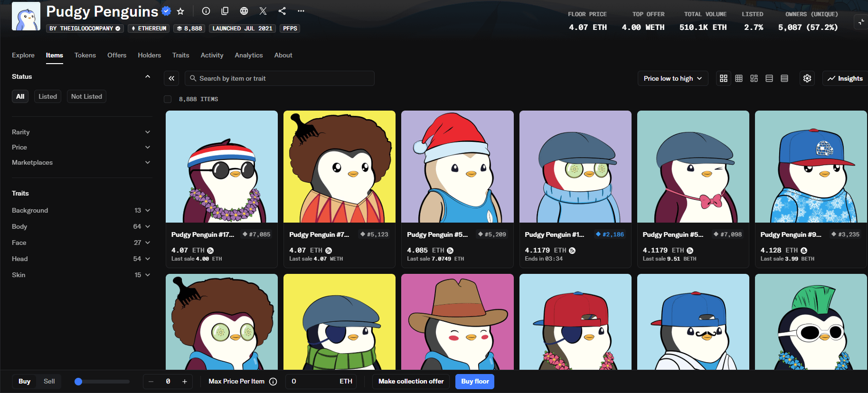The height and width of the screenshot is (393, 868).
Task: Click marketplace icon beside 4.085 ETH
Action: (450, 250)
